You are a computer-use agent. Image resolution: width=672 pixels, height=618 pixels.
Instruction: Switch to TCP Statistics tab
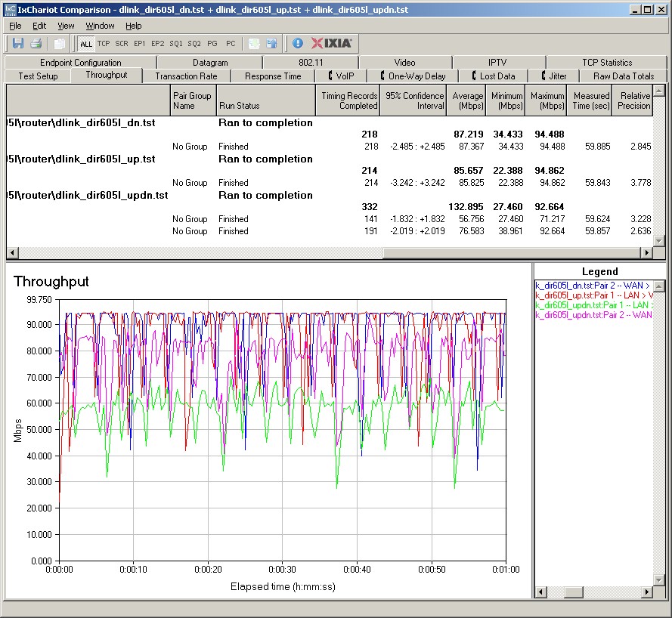point(607,63)
